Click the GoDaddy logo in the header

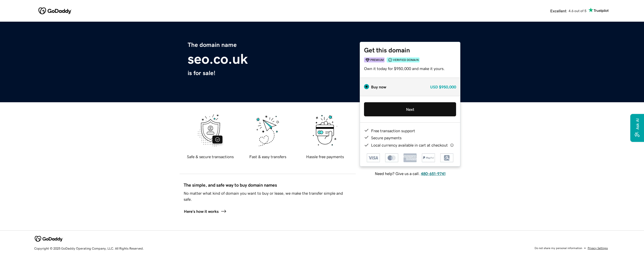click(55, 11)
